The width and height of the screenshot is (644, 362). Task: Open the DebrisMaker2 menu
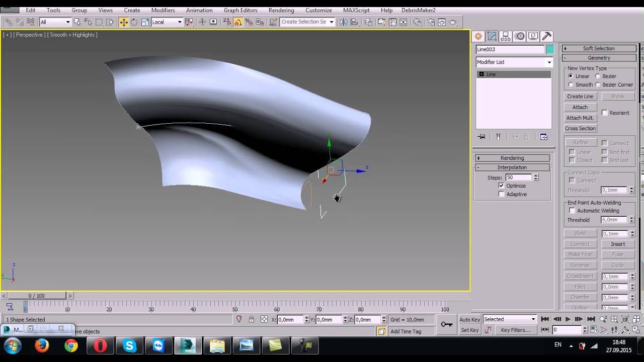pos(419,10)
